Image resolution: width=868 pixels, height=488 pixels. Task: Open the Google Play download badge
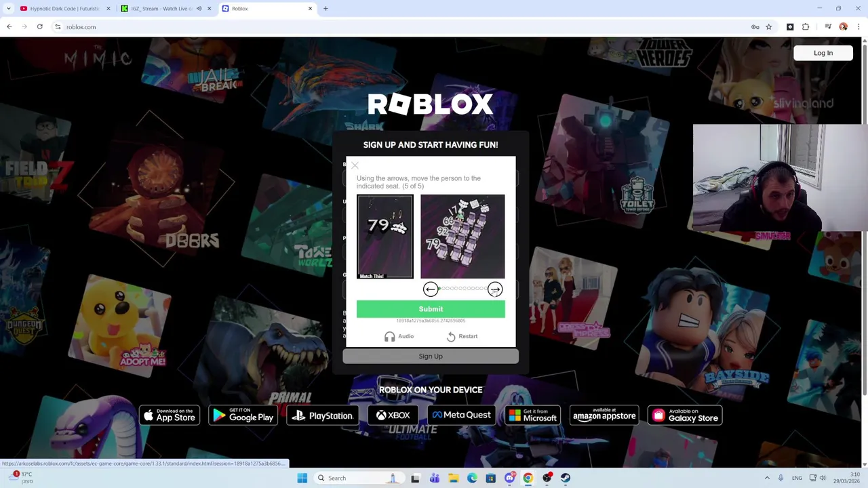point(243,415)
